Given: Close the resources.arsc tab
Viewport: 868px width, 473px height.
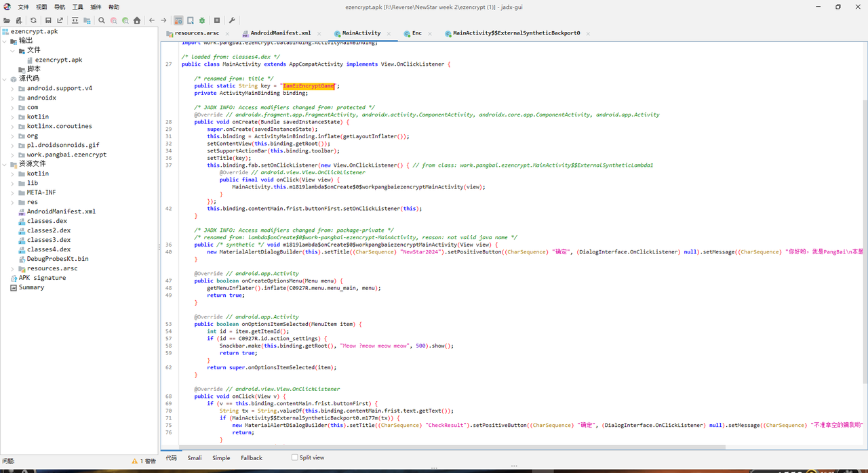Looking at the screenshot, I should pos(227,33).
